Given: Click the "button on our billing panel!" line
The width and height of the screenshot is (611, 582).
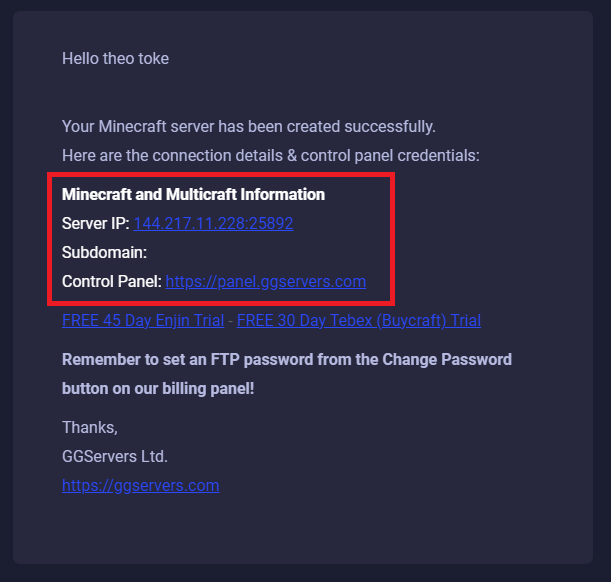Looking at the screenshot, I should (x=158, y=387).
